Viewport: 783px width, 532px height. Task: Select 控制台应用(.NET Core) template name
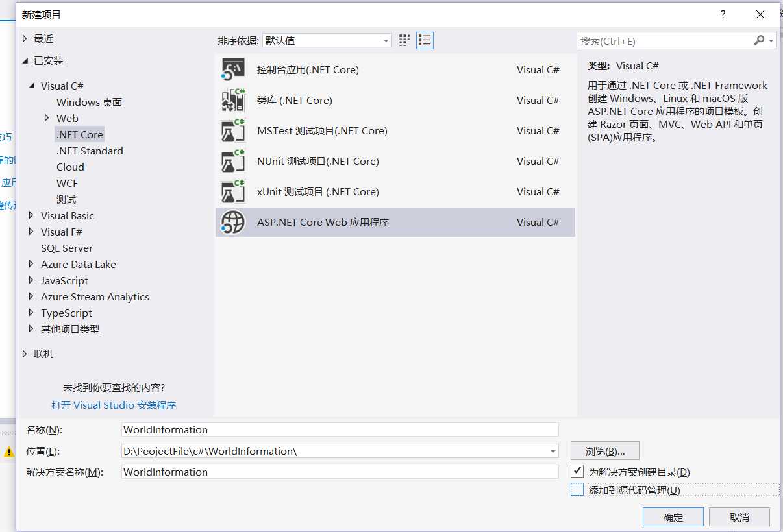[x=308, y=69]
